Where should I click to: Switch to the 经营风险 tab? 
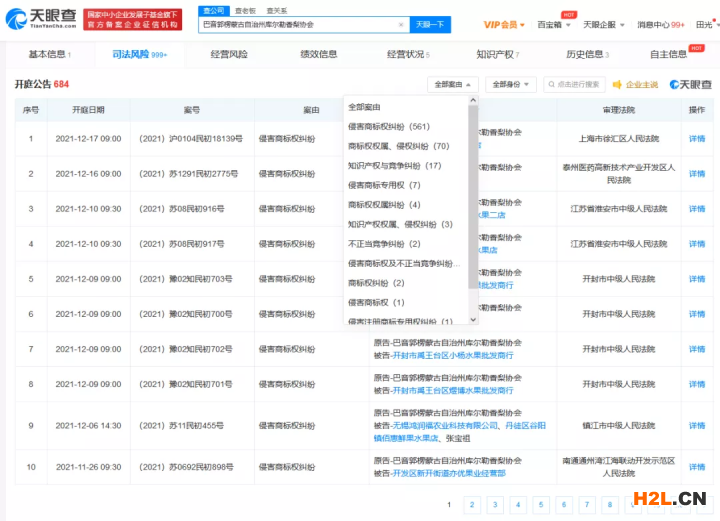(x=229, y=55)
